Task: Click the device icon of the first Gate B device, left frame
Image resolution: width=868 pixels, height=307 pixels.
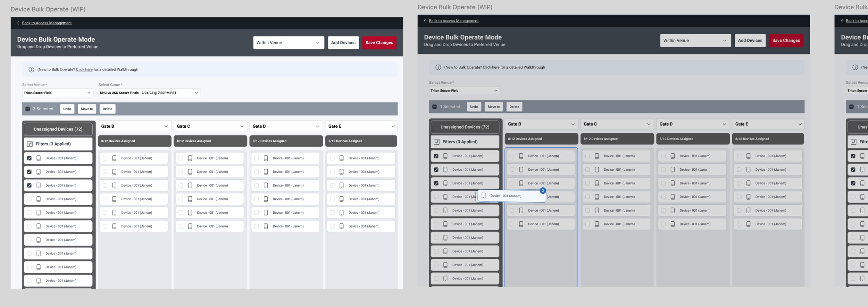Action: click(x=114, y=158)
